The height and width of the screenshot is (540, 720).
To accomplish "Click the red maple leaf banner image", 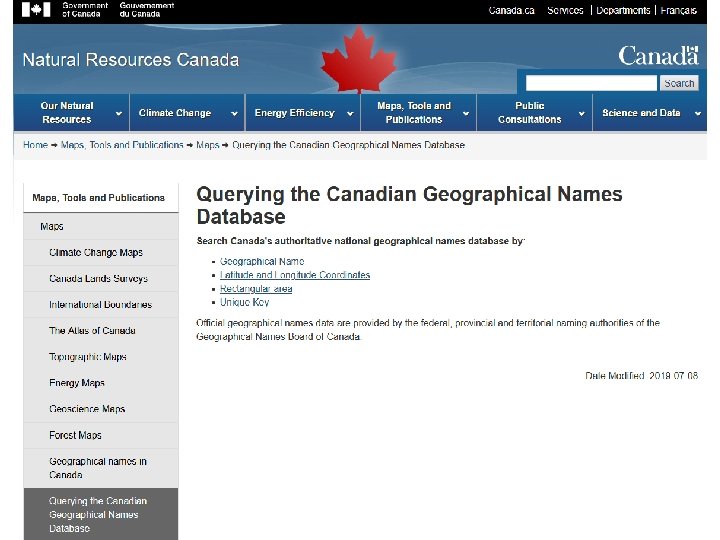I will point(359,60).
